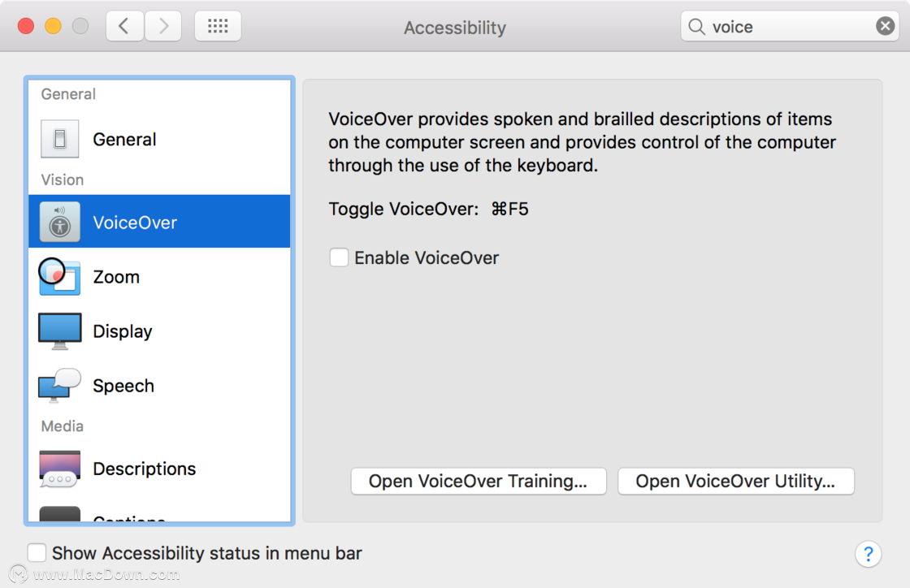Show all preferences grid icon
This screenshot has width=910, height=588.
[x=218, y=26]
